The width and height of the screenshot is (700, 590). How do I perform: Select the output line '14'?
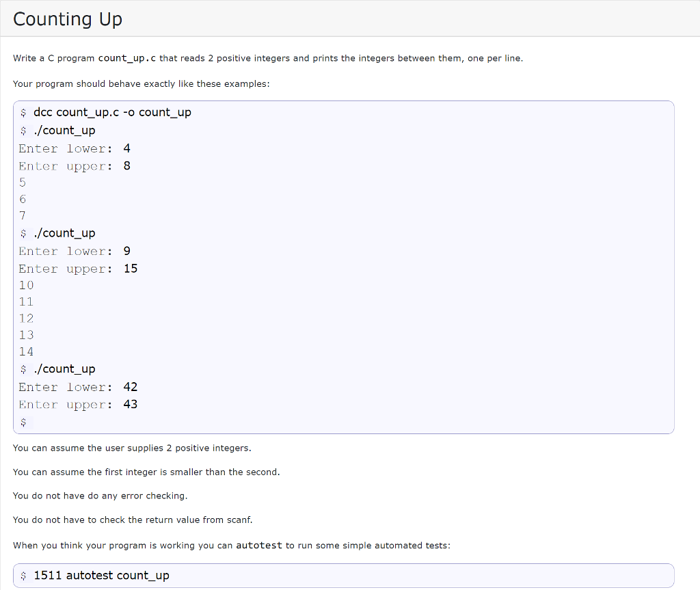pos(27,352)
